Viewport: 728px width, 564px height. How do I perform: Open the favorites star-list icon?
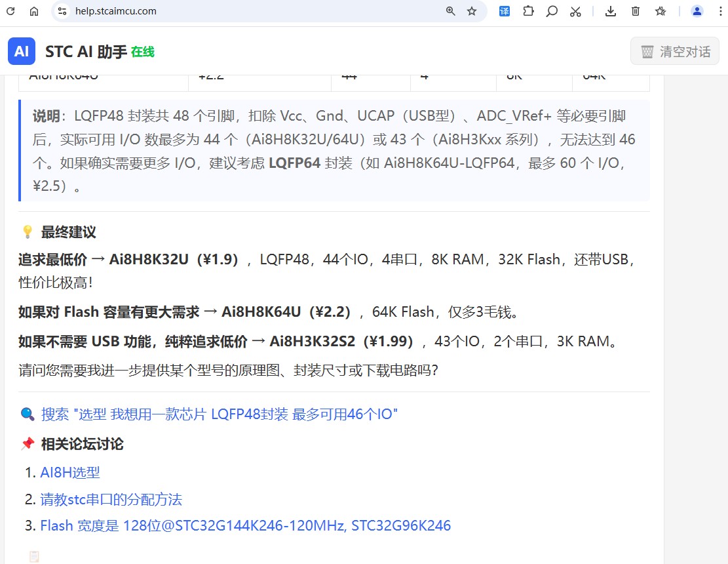661,11
